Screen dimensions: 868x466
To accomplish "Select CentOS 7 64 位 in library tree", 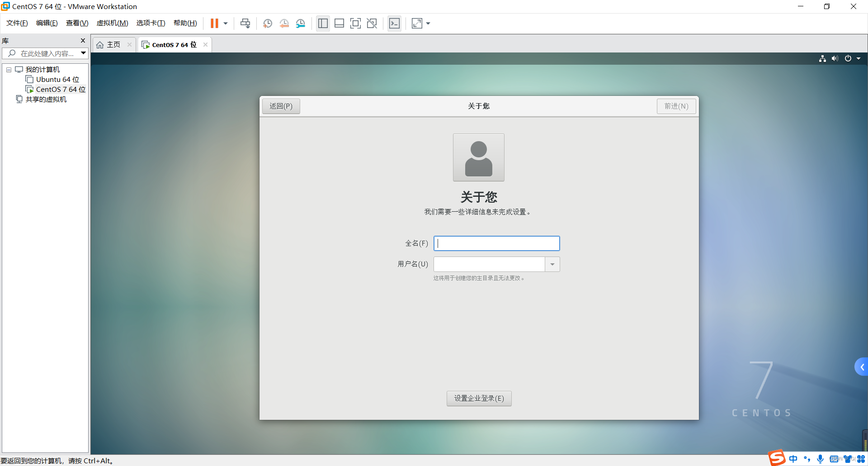I will pyautogui.click(x=61, y=90).
